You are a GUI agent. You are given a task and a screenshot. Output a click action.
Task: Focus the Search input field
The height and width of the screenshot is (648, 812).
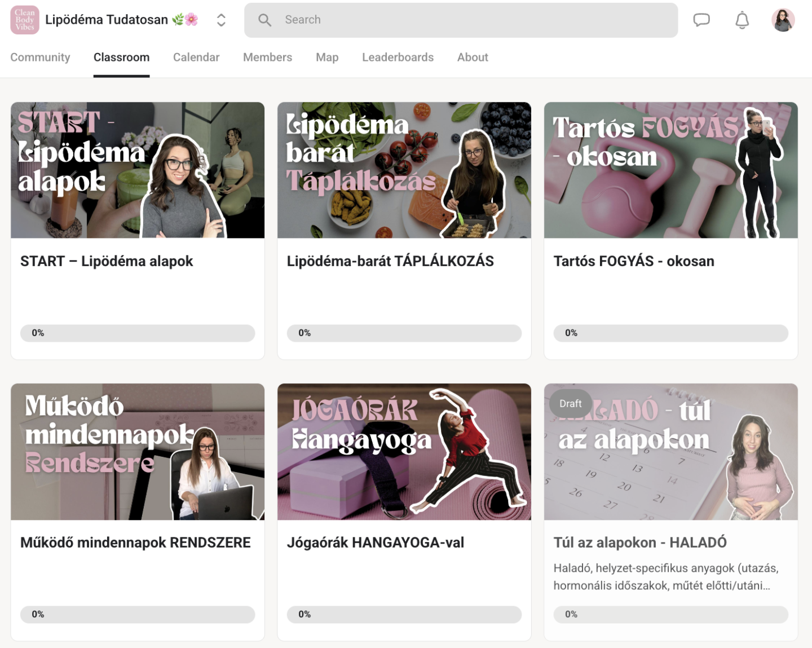(x=461, y=20)
